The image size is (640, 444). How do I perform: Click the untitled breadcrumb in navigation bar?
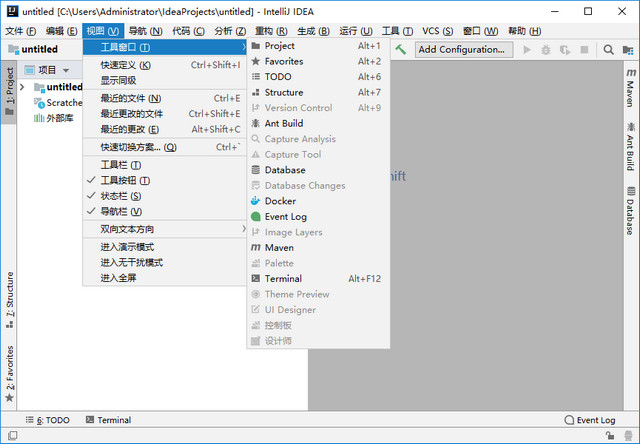click(33, 49)
